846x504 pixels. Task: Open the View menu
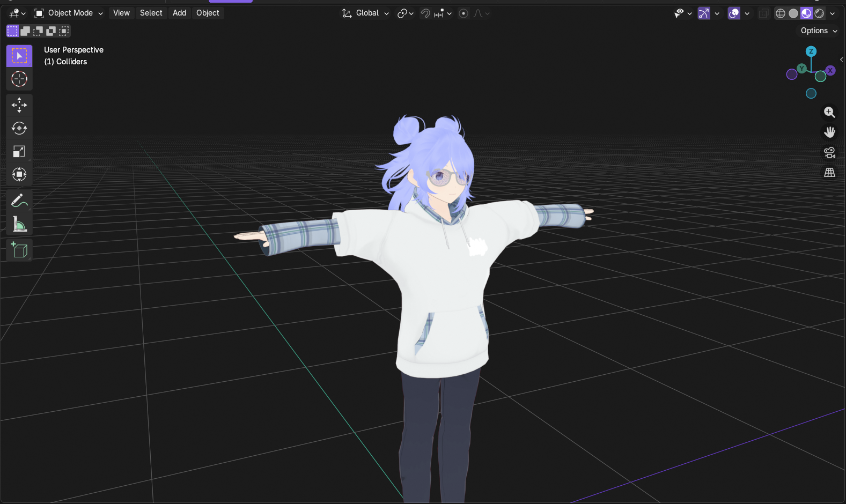point(121,13)
